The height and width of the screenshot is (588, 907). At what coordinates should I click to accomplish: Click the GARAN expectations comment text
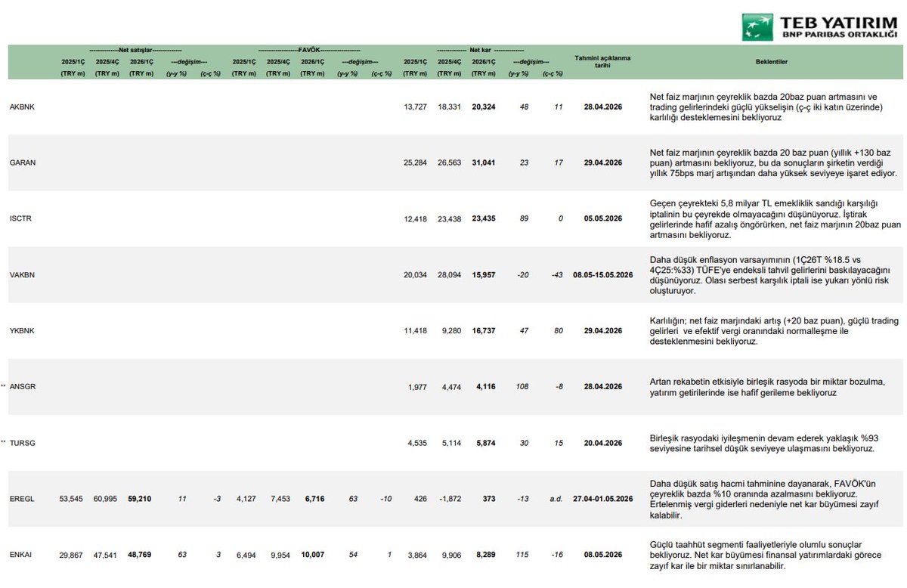(x=773, y=162)
